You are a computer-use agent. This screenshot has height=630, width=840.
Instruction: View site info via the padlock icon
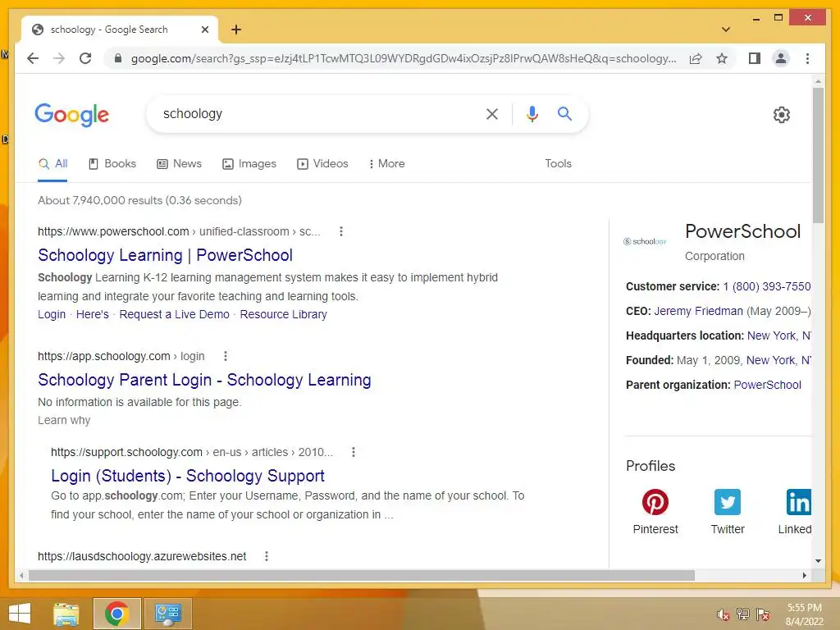tap(118, 58)
